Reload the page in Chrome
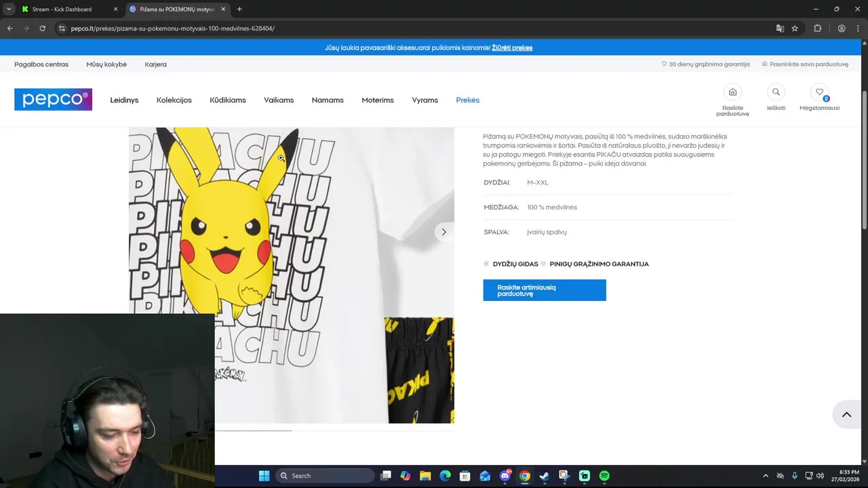 tap(42, 28)
